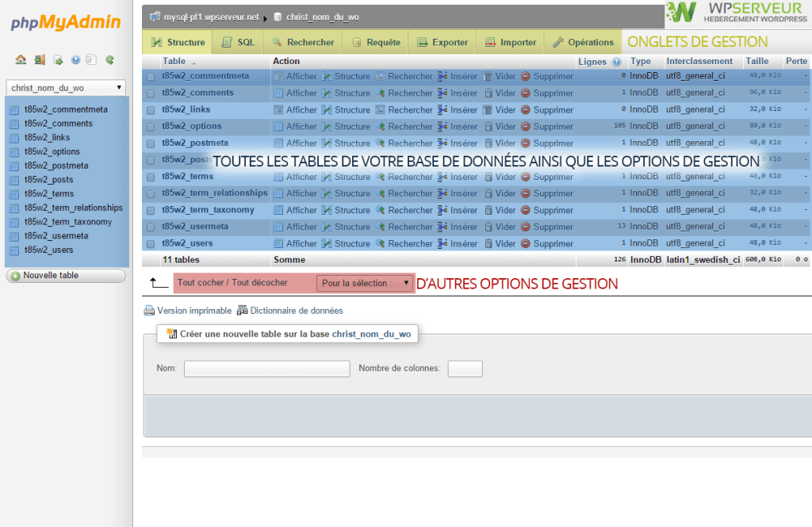The width and height of the screenshot is (812, 527).
Task: Check the t85w2_comments row checkbox
Action: click(x=151, y=94)
